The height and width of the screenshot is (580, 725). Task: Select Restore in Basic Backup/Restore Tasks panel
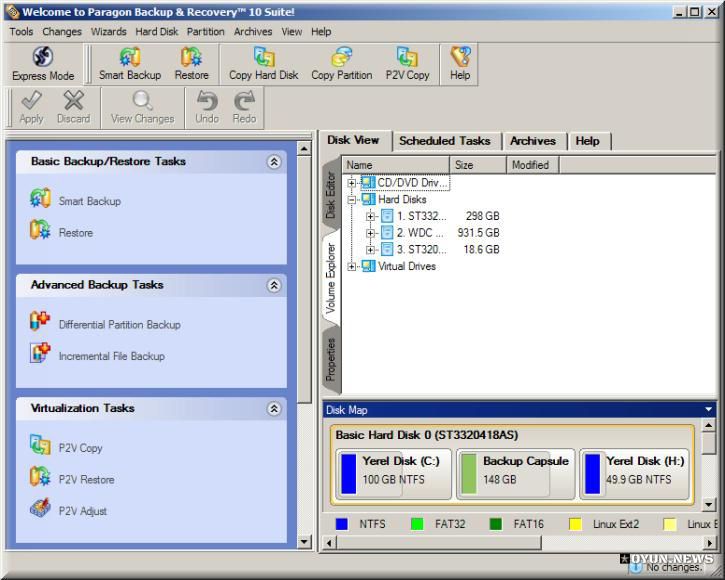[61, 232]
